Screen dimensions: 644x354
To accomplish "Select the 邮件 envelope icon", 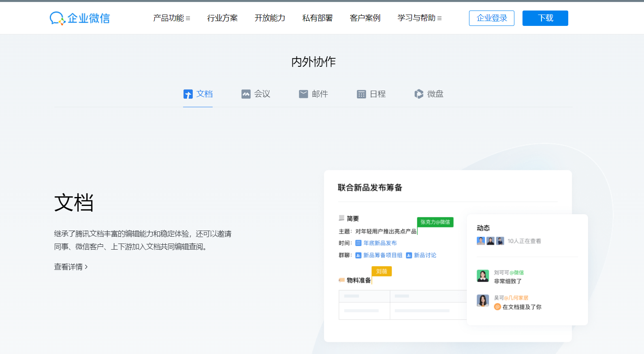I will click(x=303, y=94).
